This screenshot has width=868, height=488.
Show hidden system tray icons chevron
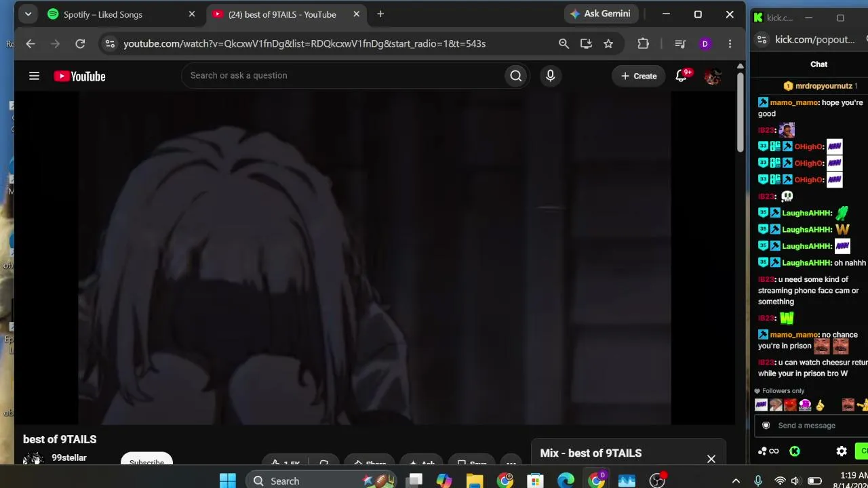736,481
